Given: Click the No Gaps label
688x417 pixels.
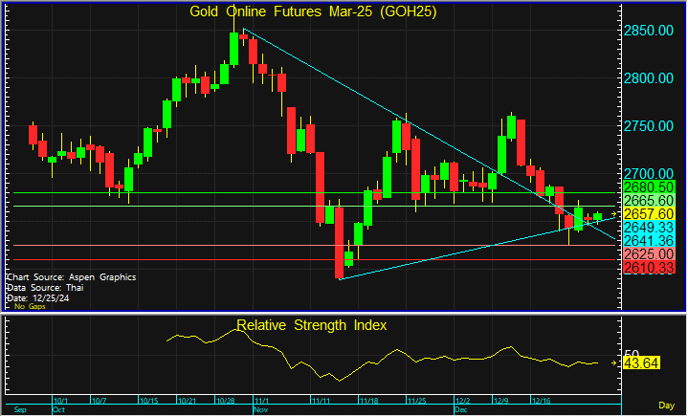Looking at the screenshot, I should coord(30,306).
